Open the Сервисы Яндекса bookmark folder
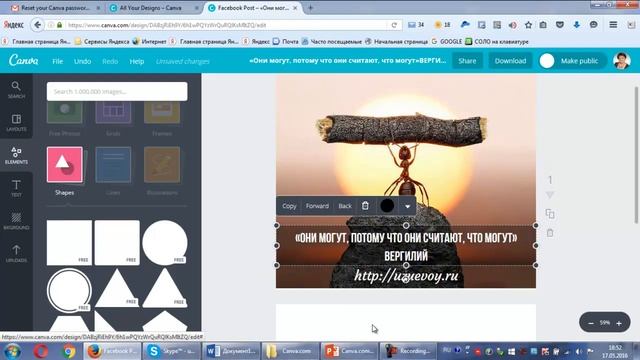Screen dimensions: 640x360 [102, 42]
